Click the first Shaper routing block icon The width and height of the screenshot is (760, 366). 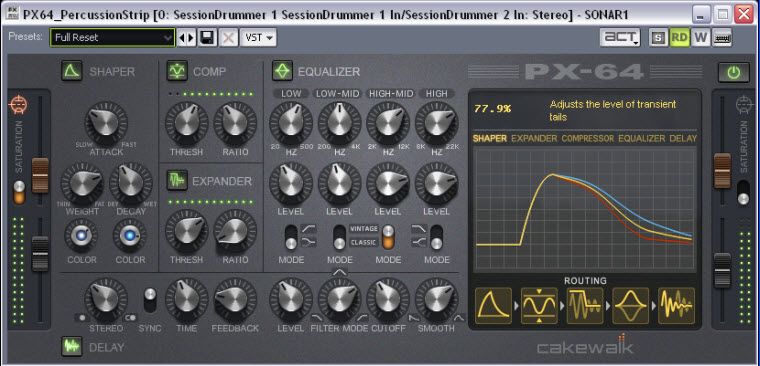(493, 305)
